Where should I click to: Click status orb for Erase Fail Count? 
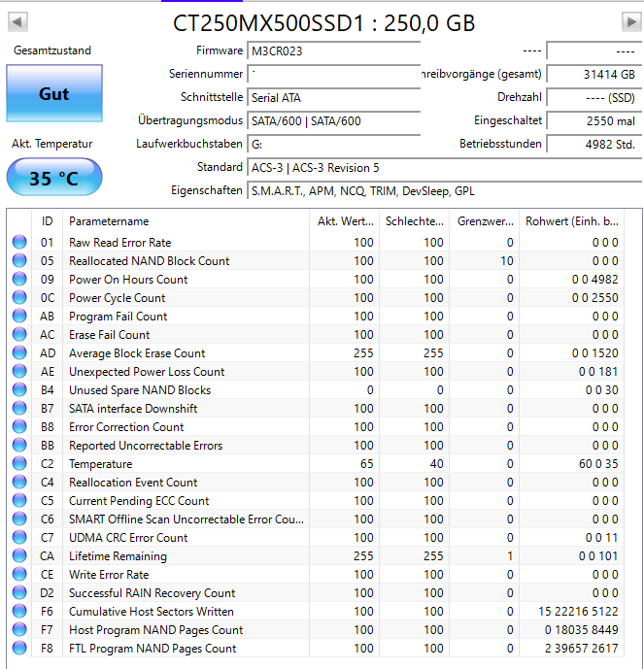pyautogui.click(x=19, y=334)
